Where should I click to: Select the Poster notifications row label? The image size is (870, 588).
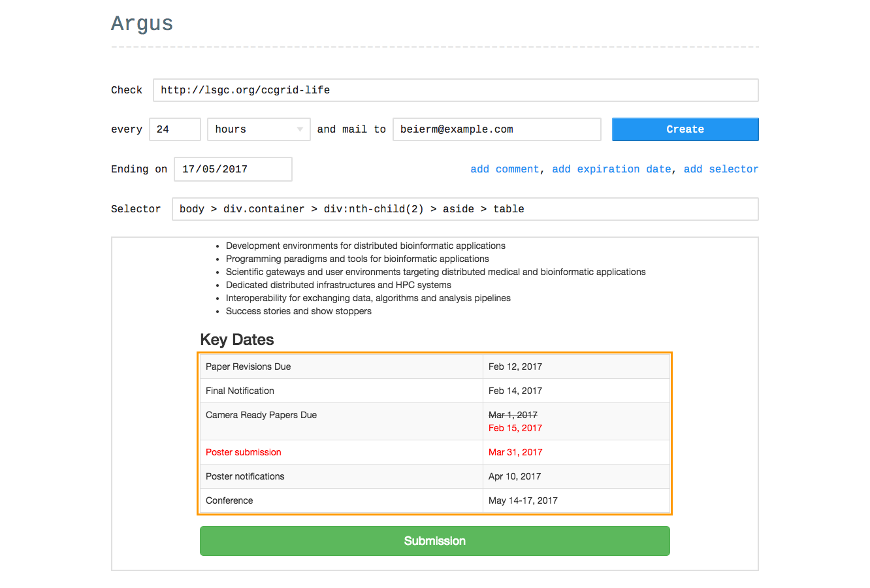pos(245,476)
